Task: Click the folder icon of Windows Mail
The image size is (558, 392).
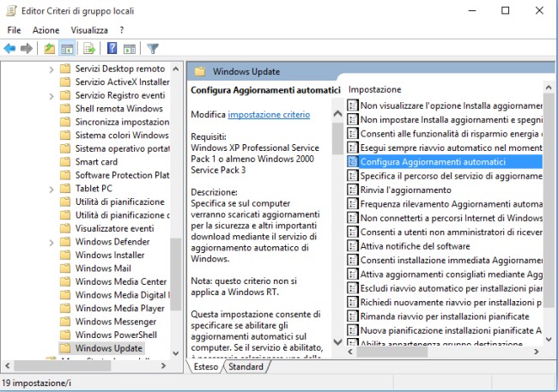Action: (65, 268)
